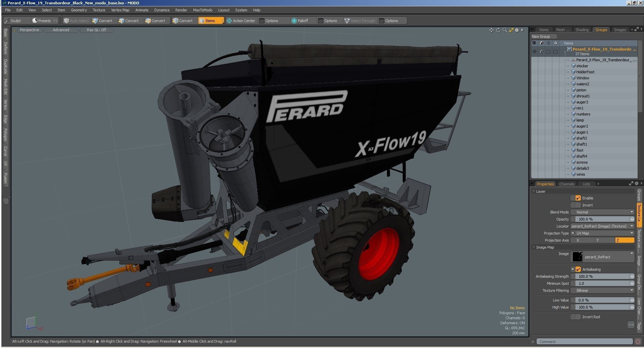The height and width of the screenshot is (348, 644).
Task: Toggle the Invert Red checkbox
Action: coord(578,317)
